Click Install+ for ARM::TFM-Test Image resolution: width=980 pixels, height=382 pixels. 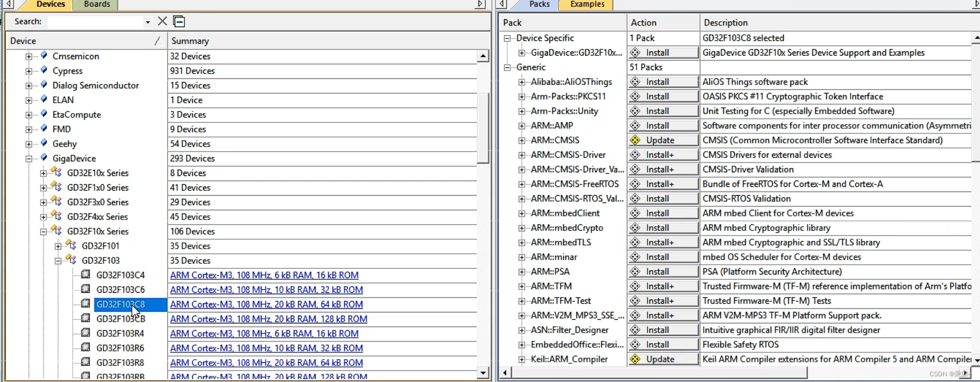[663, 301]
